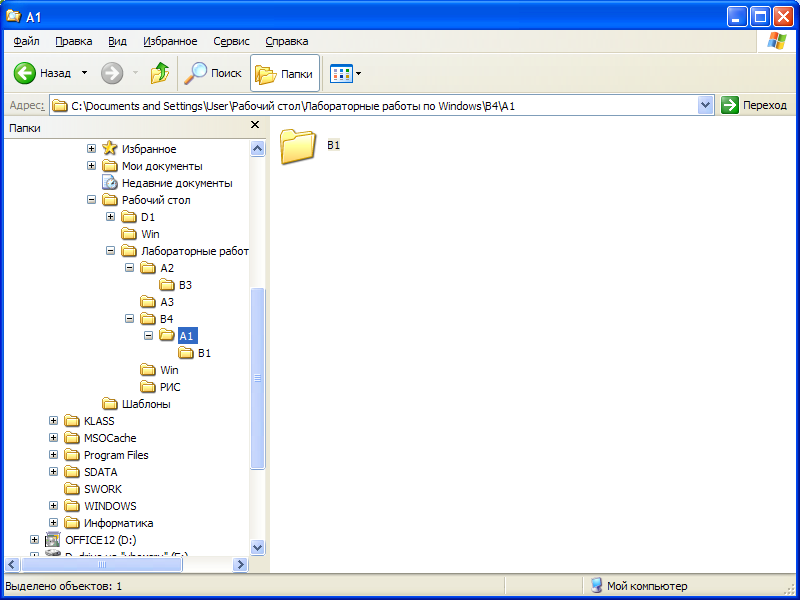Open the Правка menu
The width and height of the screenshot is (800, 600).
coord(73,41)
